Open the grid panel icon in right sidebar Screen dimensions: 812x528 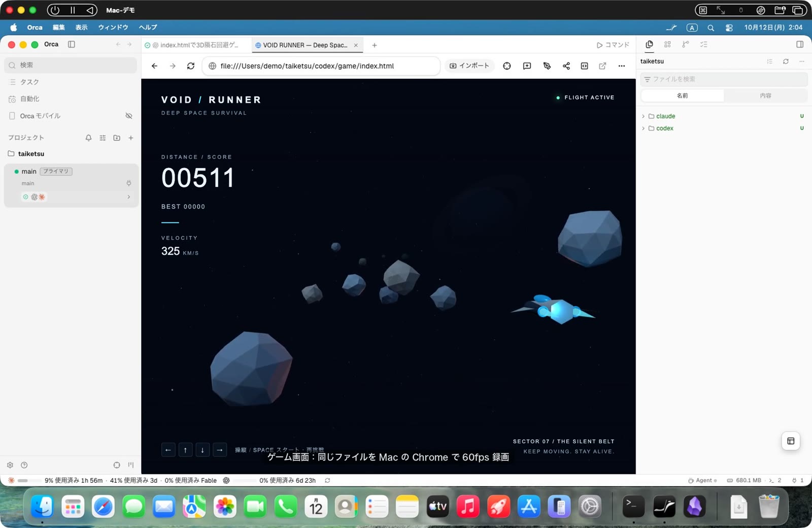667,45
